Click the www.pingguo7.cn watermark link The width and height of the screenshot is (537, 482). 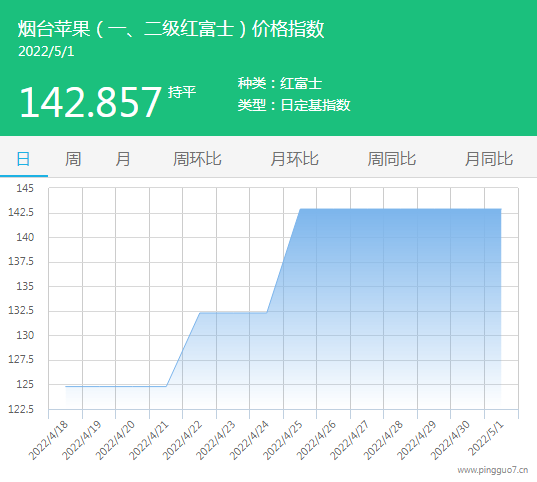493,470
